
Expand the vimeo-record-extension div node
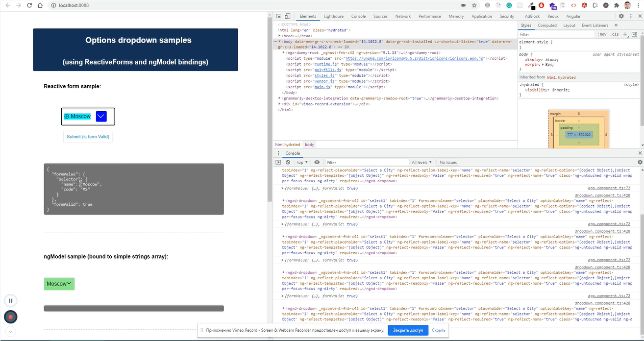pos(279,104)
